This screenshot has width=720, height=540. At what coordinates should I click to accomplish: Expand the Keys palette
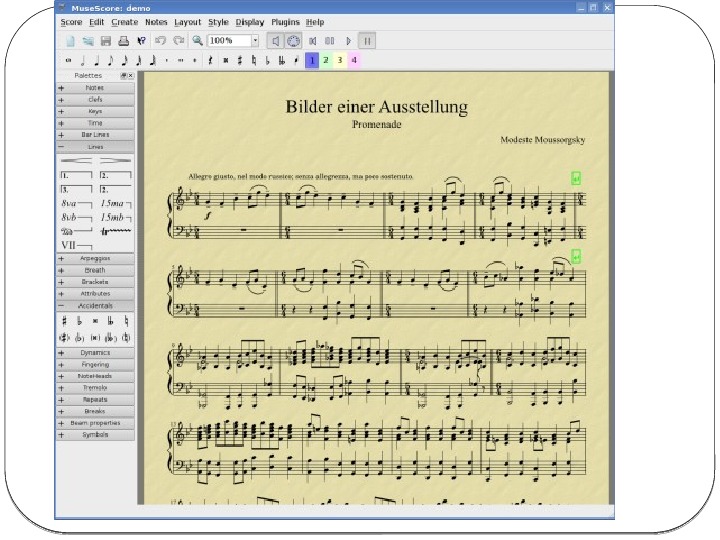point(96,112)
